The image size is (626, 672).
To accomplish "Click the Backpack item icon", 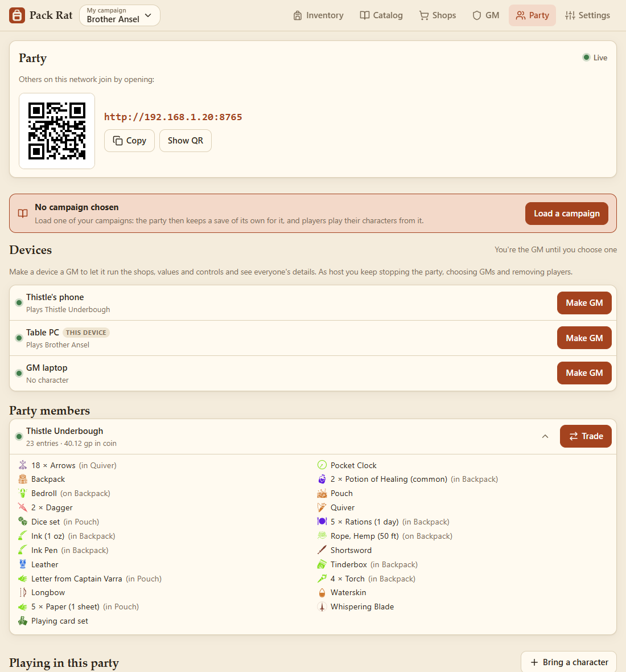I will click(x=23, y=479).
